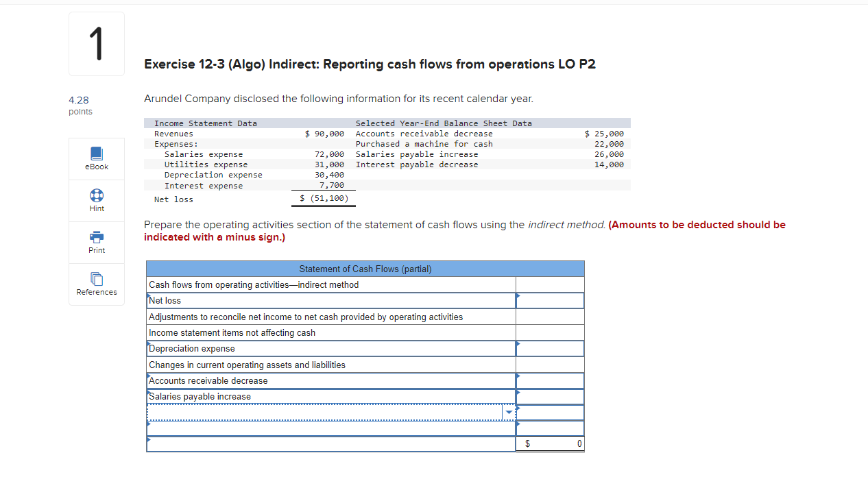The height and width of the screenshot is (501, 868).
Task: Click the Depreciation expense amount field
Action: (x=550, y=349)
